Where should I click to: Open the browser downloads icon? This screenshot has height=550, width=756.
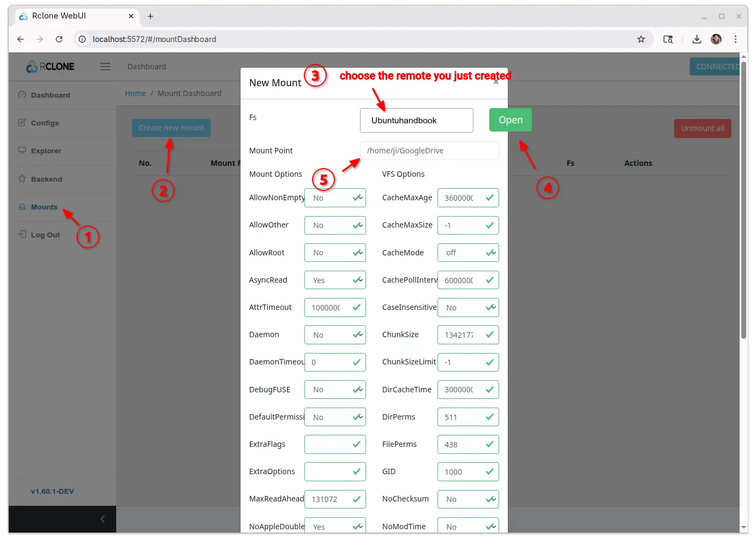click(x=697, y=39)
